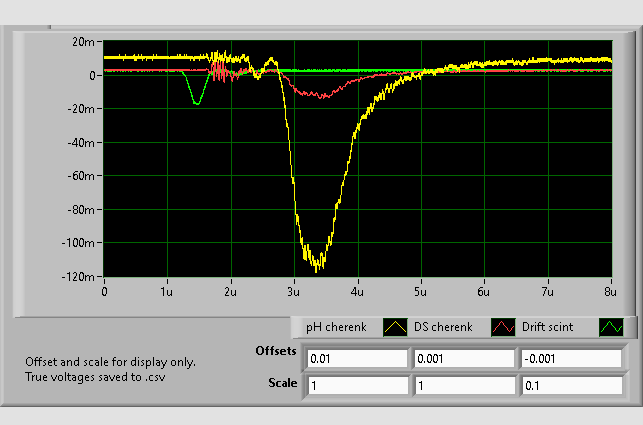This screenshot has height=425, width=643.
Task: Click the second Scale input field
Action: 463,385
